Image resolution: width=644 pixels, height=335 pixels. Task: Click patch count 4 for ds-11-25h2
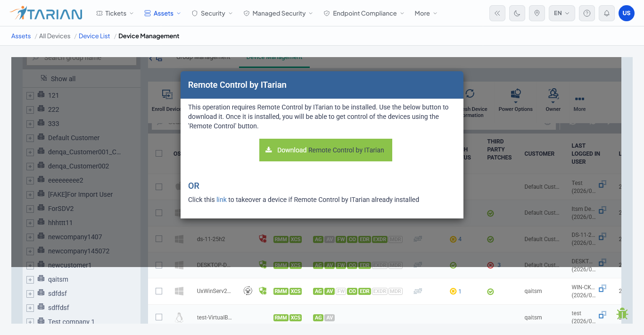point(460,239)
